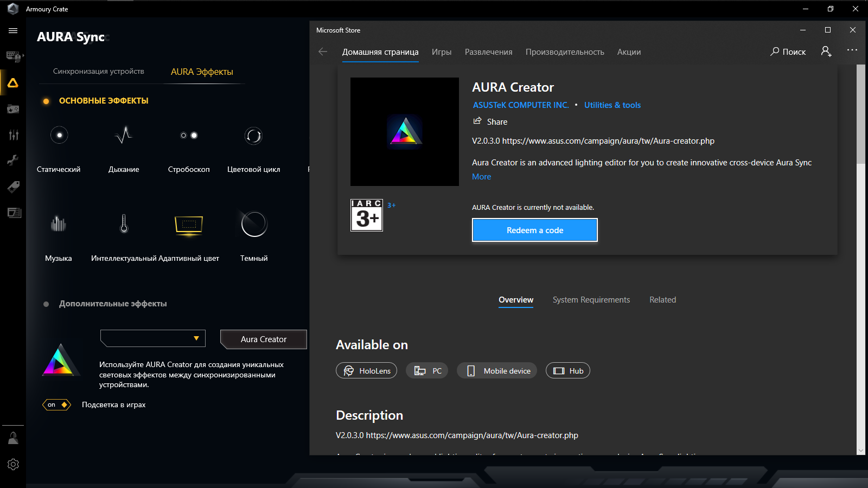This screenshot has width=868, height=488.
Task: Click the IARC 3+ rating badge
Action: tap(367, 215)
